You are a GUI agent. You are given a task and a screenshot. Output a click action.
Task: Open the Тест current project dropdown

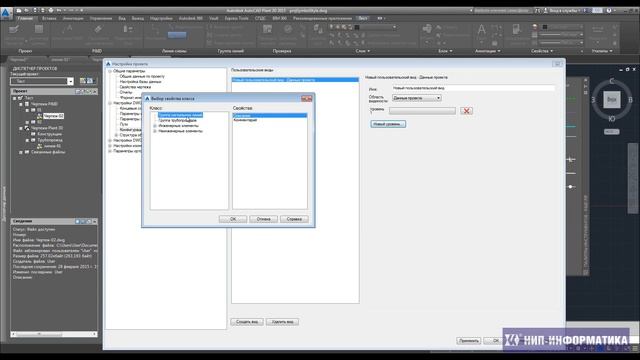tap(70, 81)
